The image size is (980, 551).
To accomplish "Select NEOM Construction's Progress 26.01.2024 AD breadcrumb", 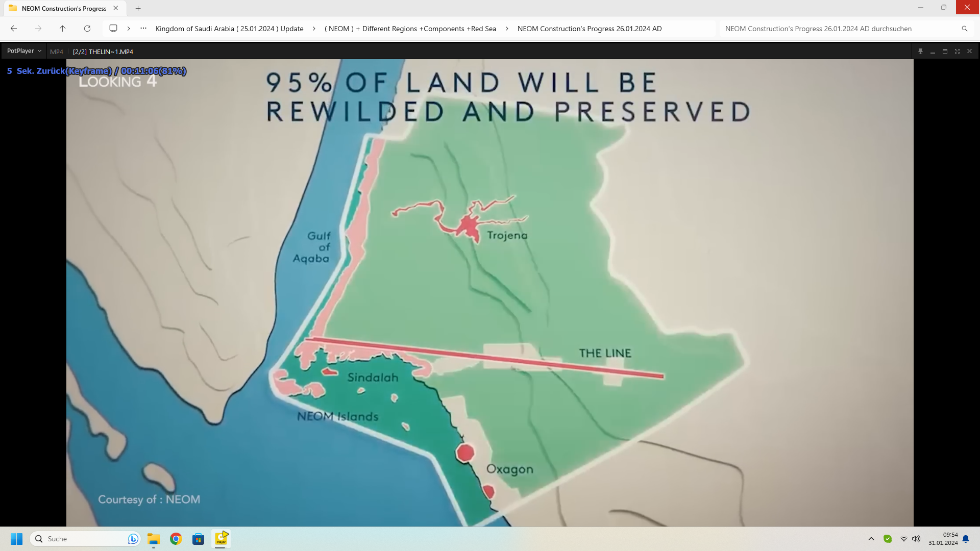I will (590, 29).
